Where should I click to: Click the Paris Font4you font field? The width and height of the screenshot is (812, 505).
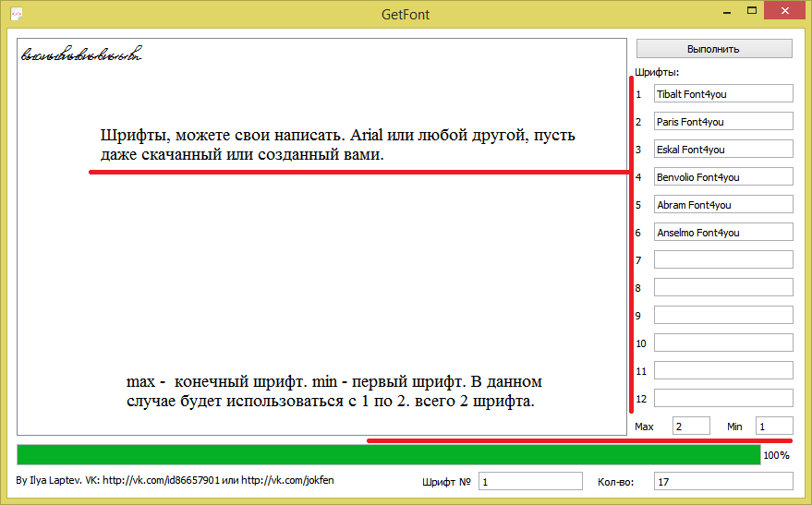[x=722, y=121]
